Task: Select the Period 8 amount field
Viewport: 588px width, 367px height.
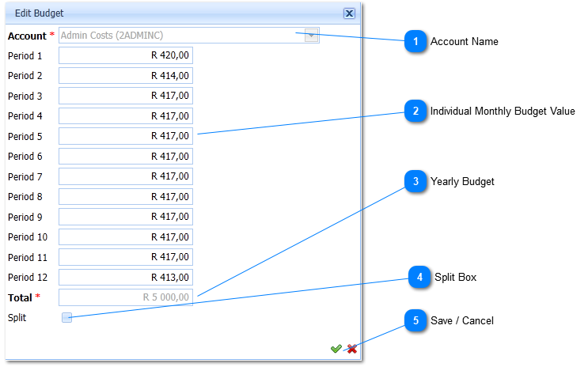Action: click(126, 196)
